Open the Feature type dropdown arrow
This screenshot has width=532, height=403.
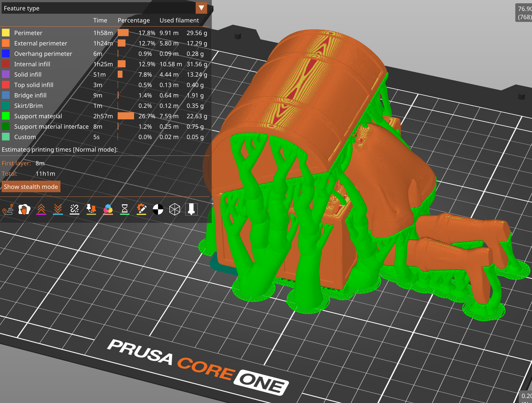pos(201,8)
